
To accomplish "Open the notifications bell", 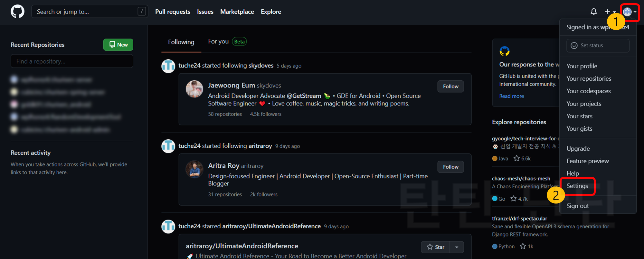I will tap(593, 12).
